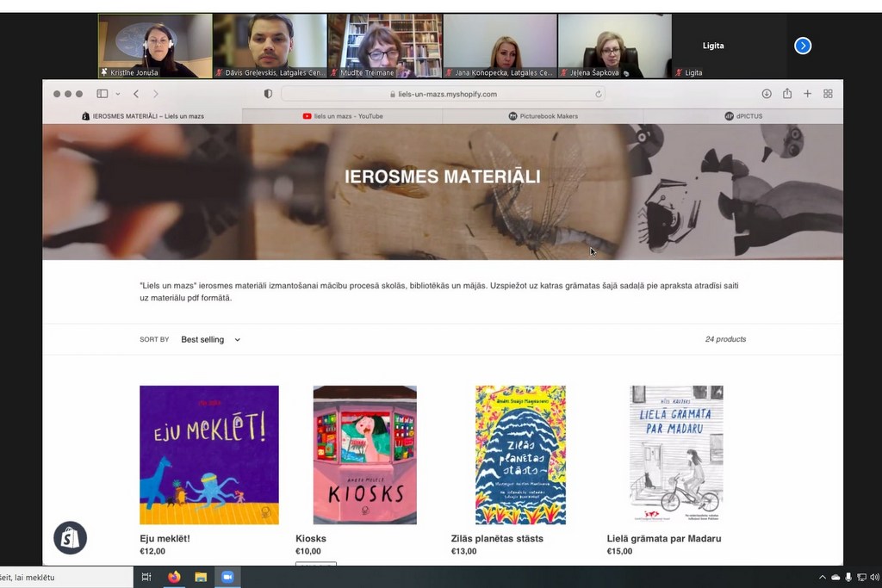The height and width of the screenshot is (588, 882).
Task: Show next participants with blue arrow button
Action: tap(803, 46)
